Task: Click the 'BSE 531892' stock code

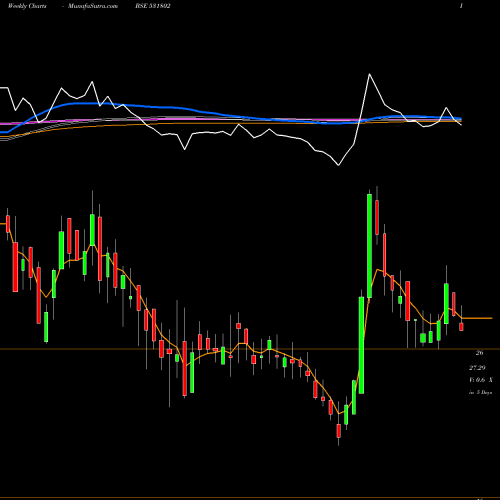Action: point(153,6)
